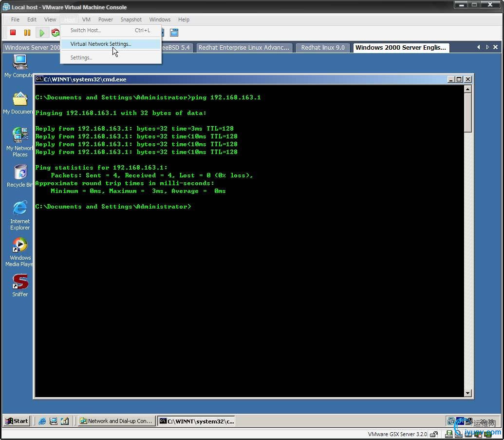Click the third quick launch icon
The width and height of the screenshot is (504, 440).
pyautogui.click(x=65, y=421)
